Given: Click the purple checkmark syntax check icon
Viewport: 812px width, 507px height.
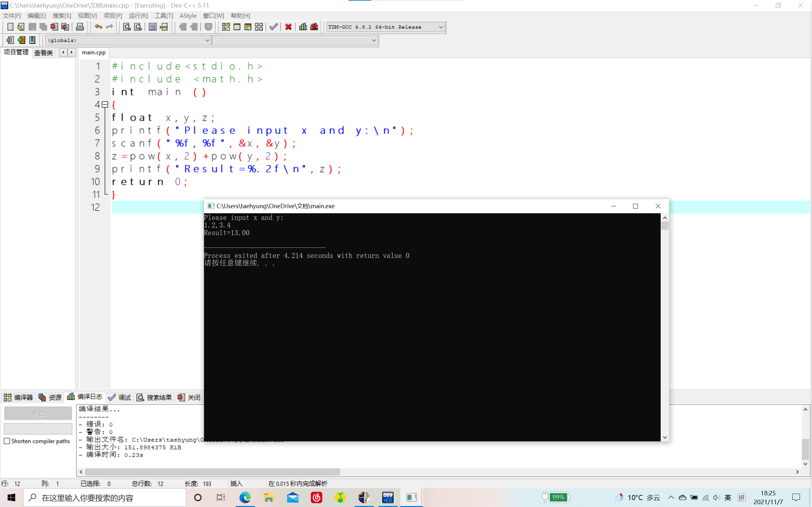Looking at the screenshot, I should [x=273, y=27].
